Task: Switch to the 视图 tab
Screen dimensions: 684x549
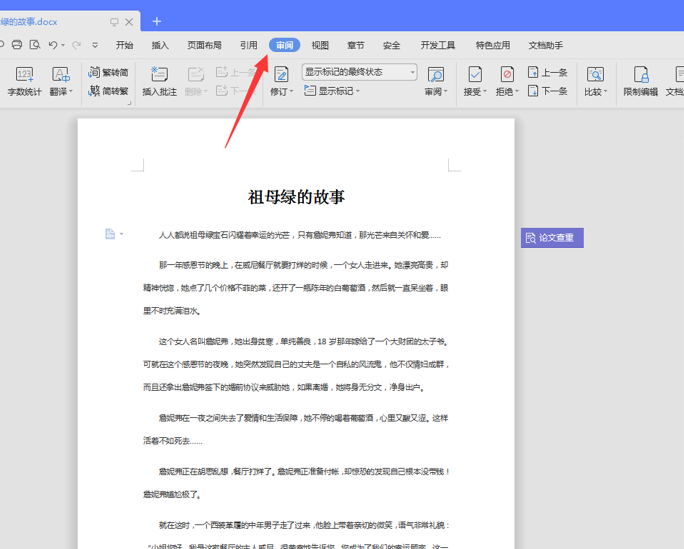Action: click(320, 45)
